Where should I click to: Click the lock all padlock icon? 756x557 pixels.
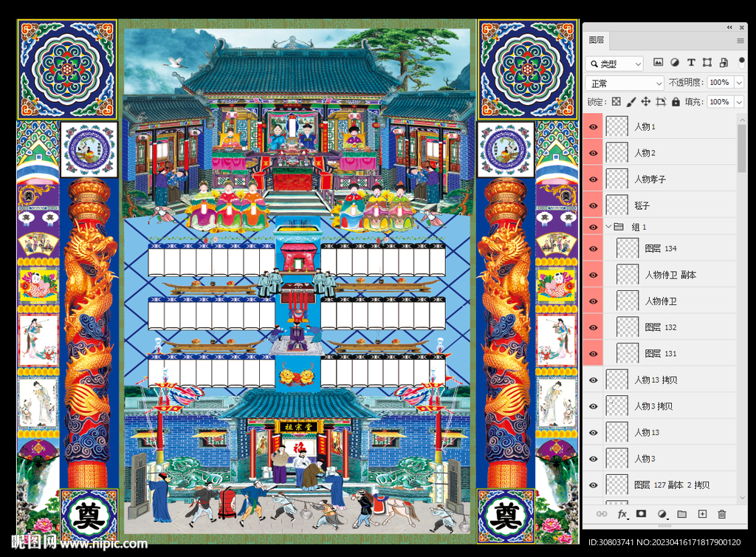pyautogui.click(x=676, y=102)
